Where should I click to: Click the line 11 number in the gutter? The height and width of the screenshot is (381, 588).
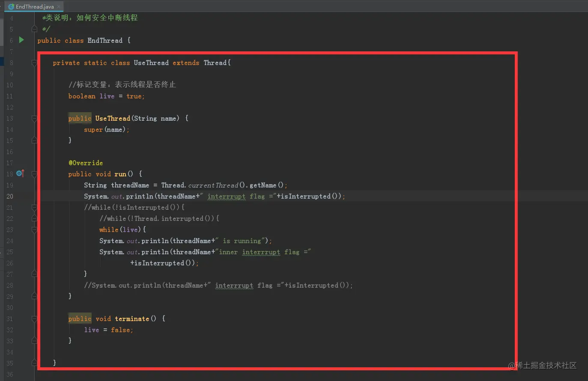coord(10,96)
